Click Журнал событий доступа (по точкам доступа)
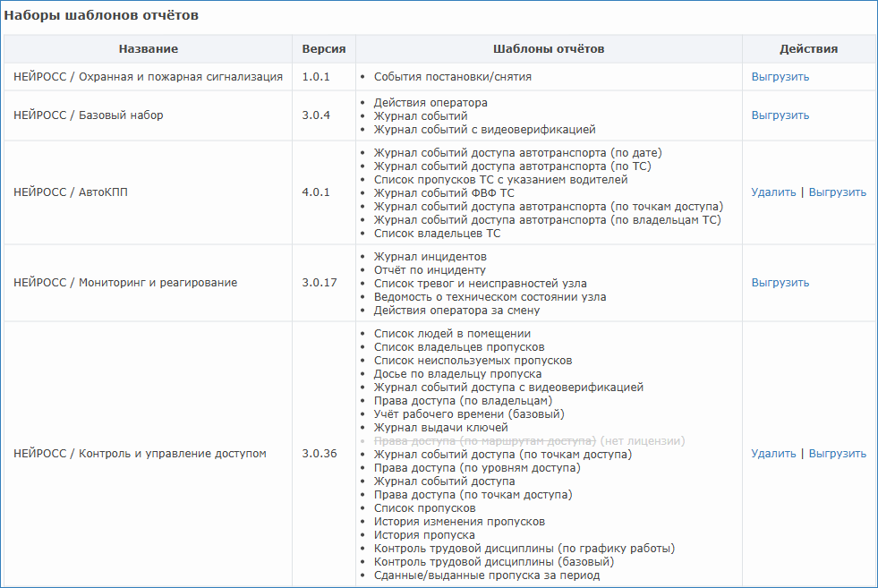Image resolution: width=878 pixels, height=588 pixels. pyautogui.click(x=503, y=455)
